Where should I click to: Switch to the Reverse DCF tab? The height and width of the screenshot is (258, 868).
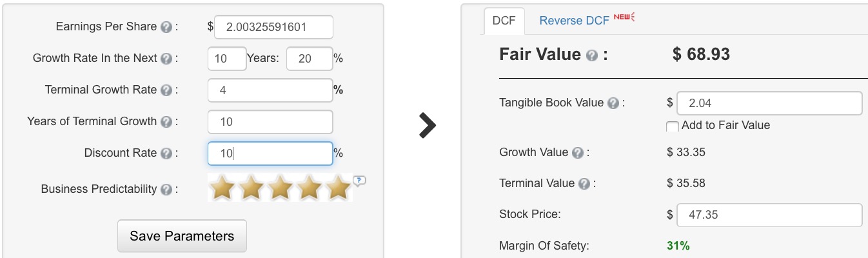pos(574,20)
